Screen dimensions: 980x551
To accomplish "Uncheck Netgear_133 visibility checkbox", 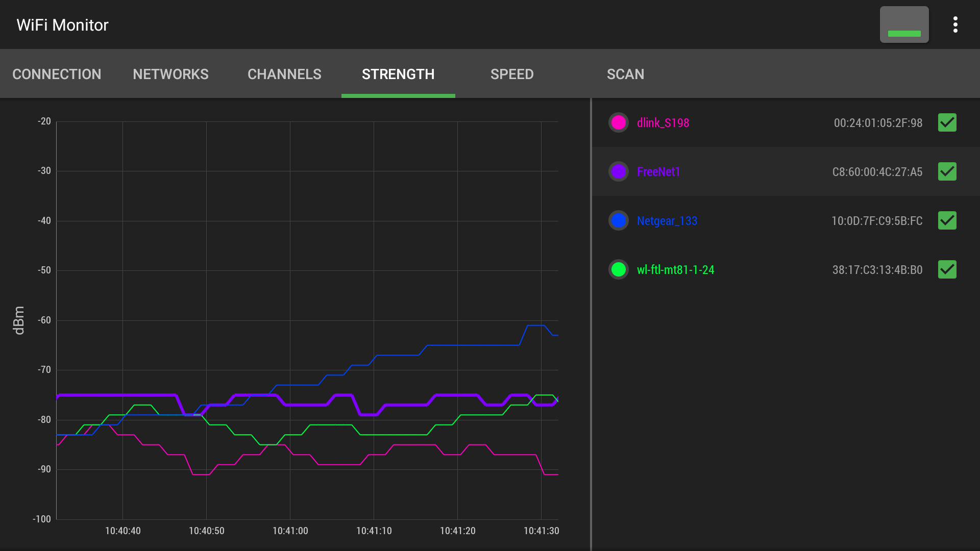I will click(x=947, y=220).
